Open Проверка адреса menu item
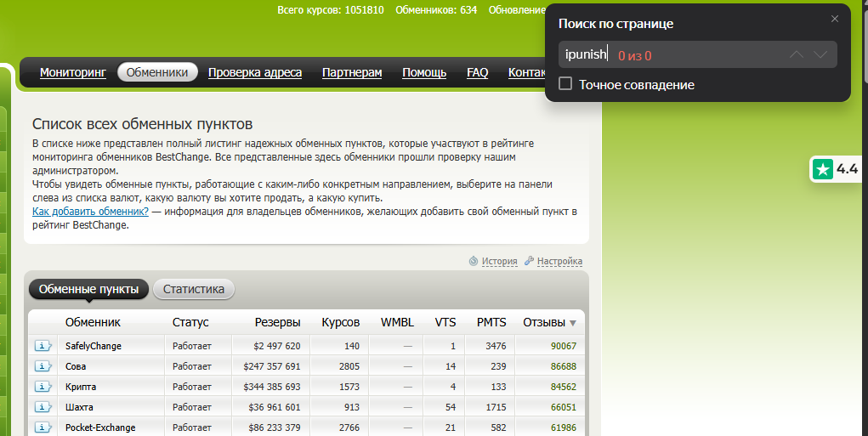Viewport: 868px width, 436px height. pos(255,72)
